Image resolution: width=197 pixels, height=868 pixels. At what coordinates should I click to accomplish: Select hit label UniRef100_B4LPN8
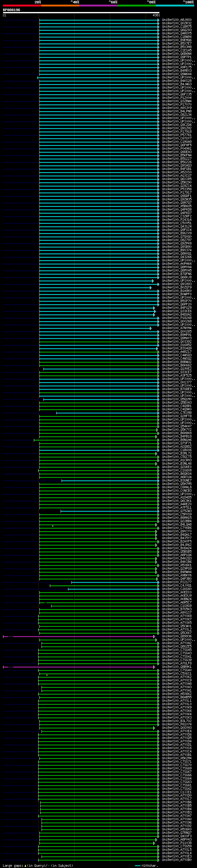point(176,111)
